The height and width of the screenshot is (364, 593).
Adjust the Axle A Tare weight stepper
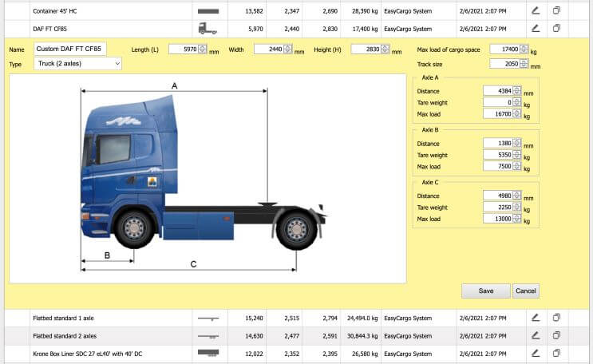517,102
